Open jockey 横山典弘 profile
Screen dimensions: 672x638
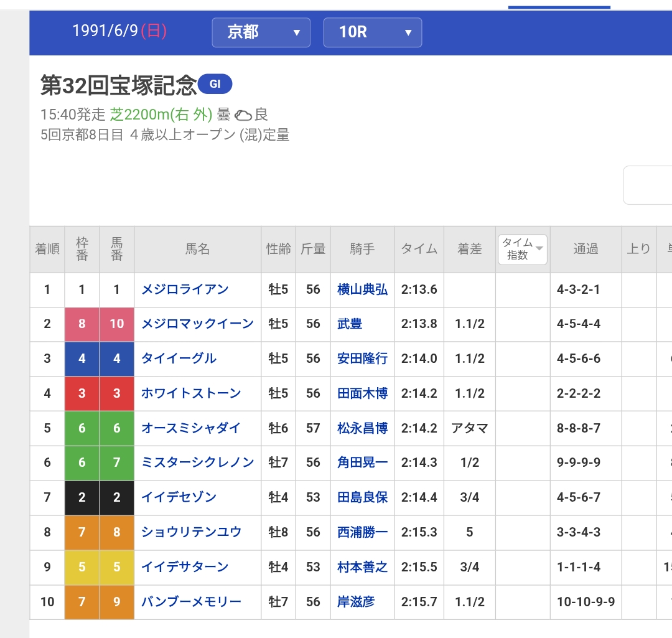[x=362, y=289]
